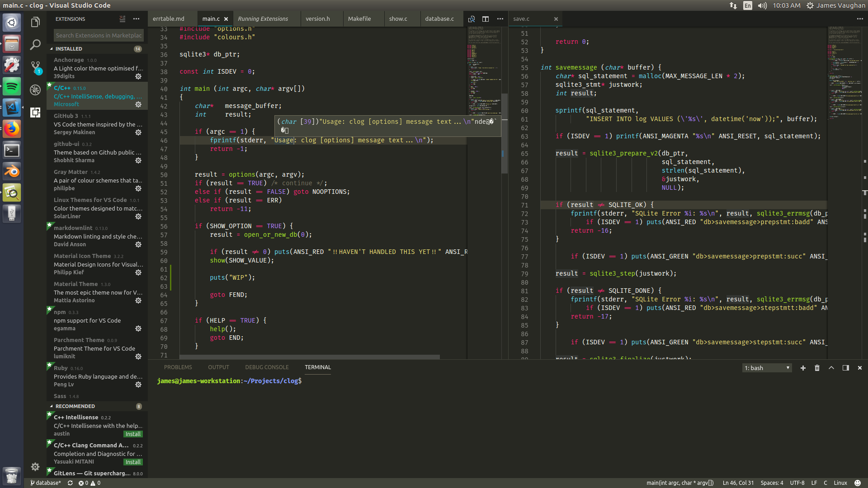Open the 1: bash terminal dropdown
868x488 pixels.
point(767,368)
